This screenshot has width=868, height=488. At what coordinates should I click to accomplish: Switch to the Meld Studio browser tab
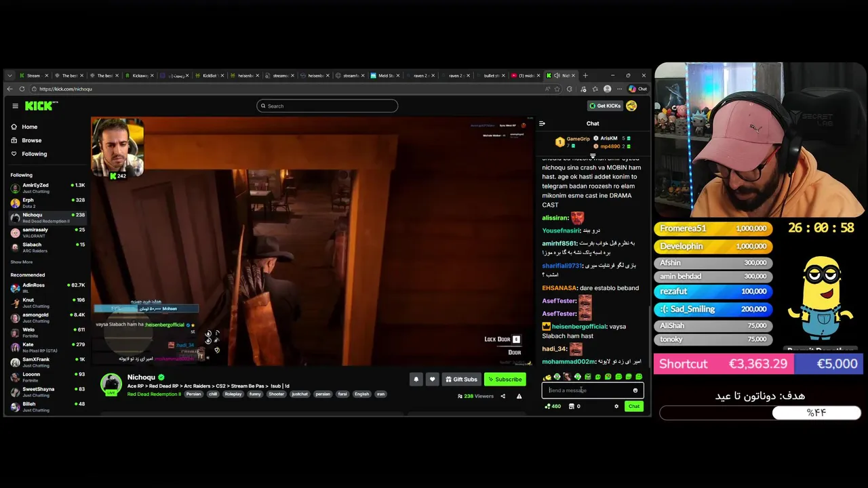[x=385, y=75]
